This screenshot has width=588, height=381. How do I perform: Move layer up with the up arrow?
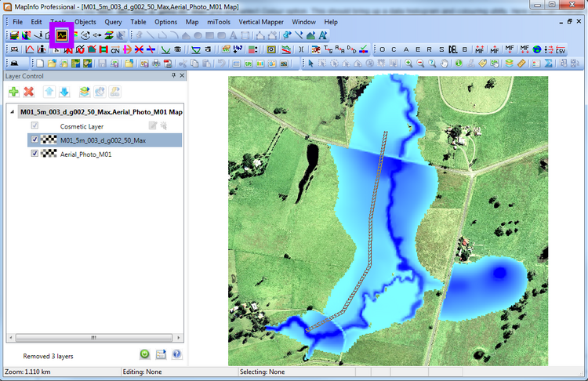point(50,93)
